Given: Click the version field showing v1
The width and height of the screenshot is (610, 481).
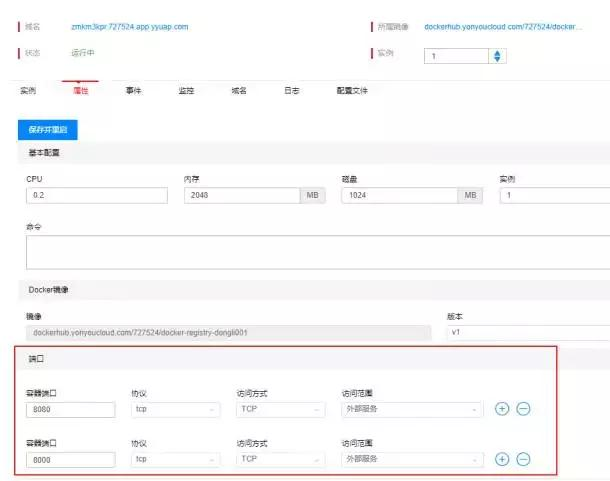Looking at the screenshot, I should click(x=528, y=333).
